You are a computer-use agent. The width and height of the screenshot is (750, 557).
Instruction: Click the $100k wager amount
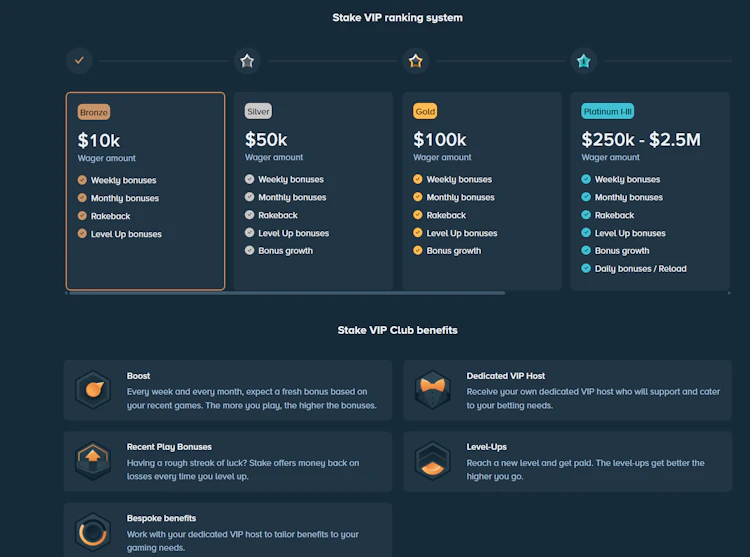[x=440, y=140]
